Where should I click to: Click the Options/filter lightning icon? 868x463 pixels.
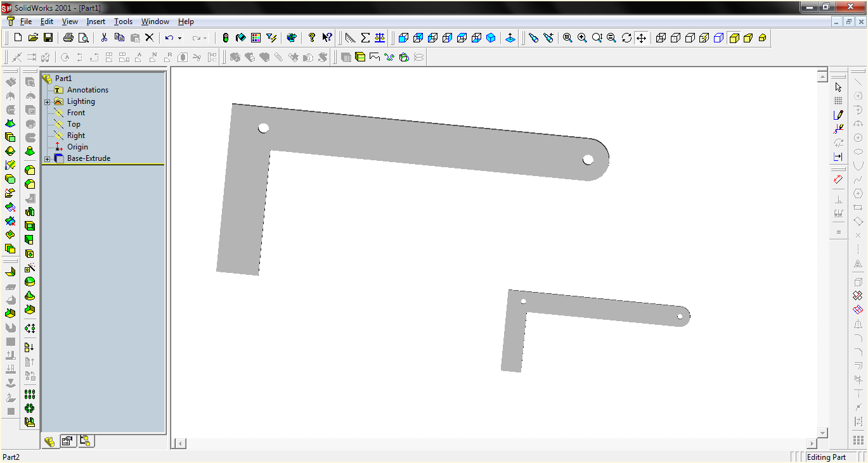[271, 38]
